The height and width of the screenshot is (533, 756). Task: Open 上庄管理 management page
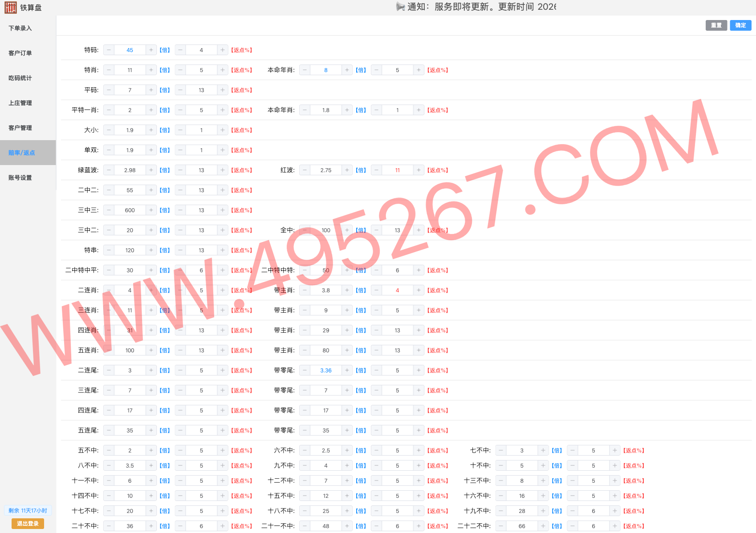click(20, 103)
